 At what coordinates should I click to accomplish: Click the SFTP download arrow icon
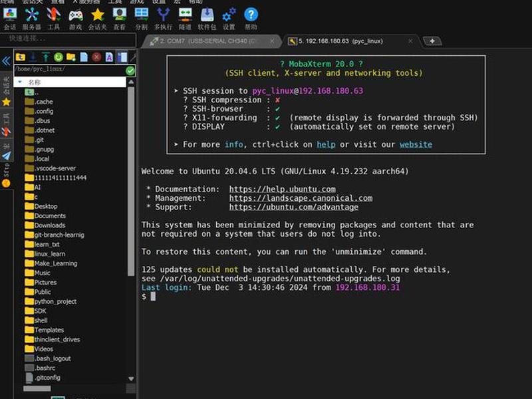point(33,57)
